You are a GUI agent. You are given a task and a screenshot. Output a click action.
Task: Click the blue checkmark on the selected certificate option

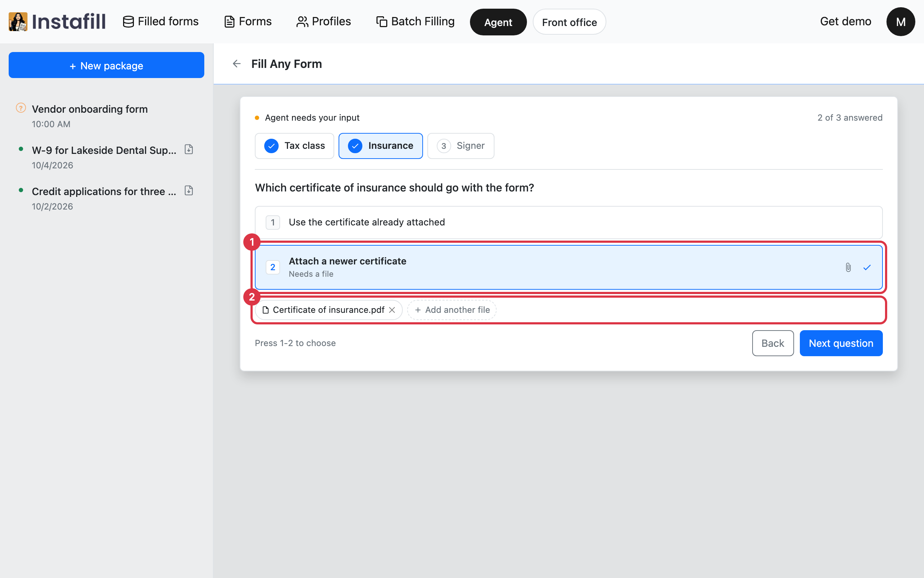pos(867,267)
